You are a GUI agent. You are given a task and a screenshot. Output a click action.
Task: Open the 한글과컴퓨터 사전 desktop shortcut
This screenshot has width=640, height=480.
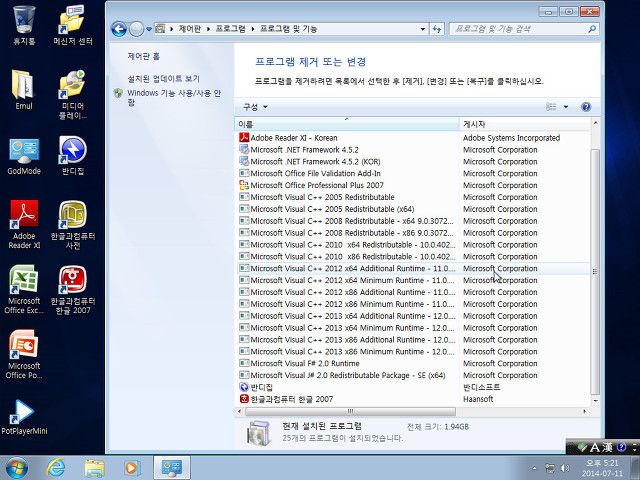(73, 224)
